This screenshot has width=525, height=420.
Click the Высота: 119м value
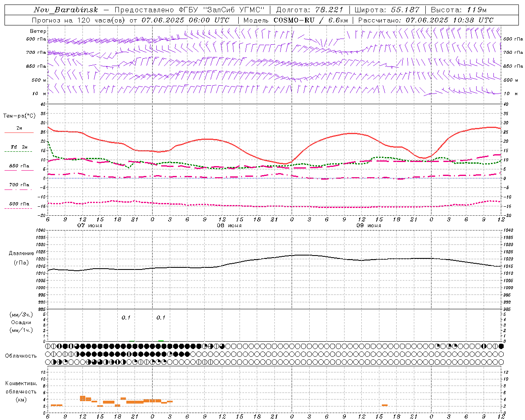click(459, 10)
